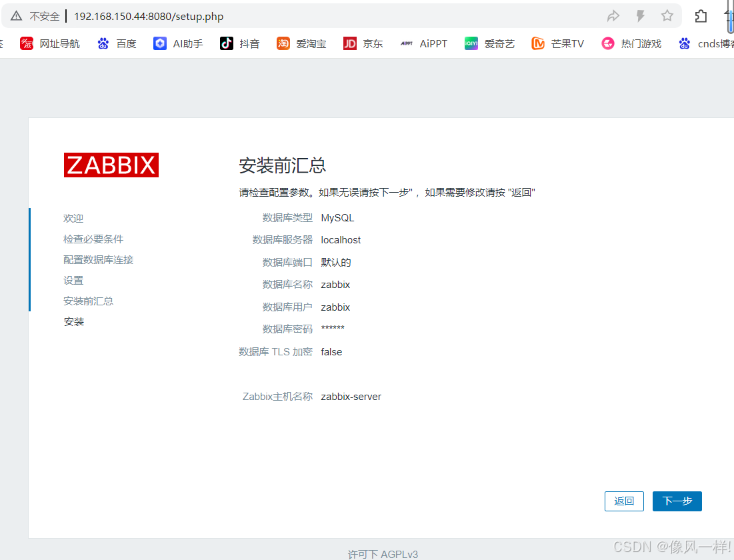Viewport: 734px width, 560px height.
Task: Open the AiPPT bookmark
Action: tap(423, 43)
